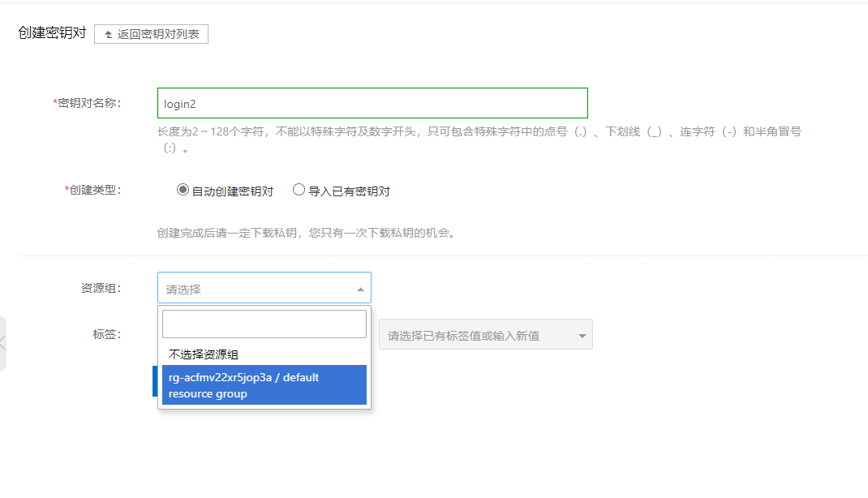
Task: Select the 导入已有密钥对 radio button
Action: click(x=299, y=190)
